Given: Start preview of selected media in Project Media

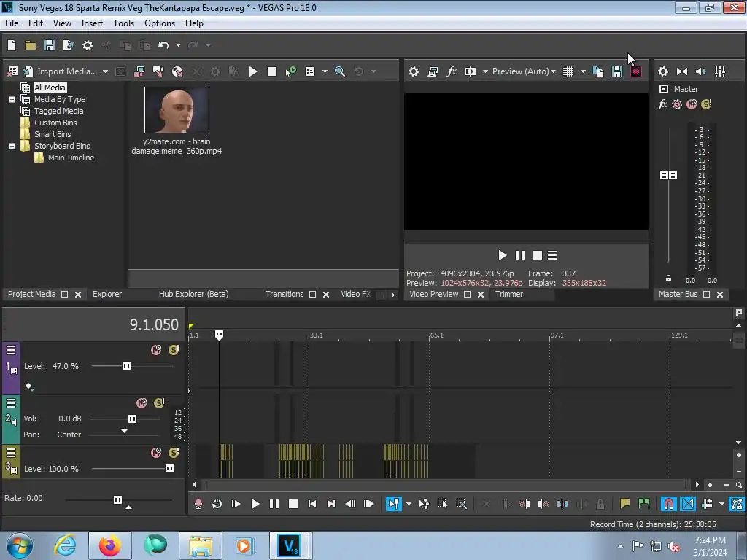Looking at the screenshot, I should 253,71.
